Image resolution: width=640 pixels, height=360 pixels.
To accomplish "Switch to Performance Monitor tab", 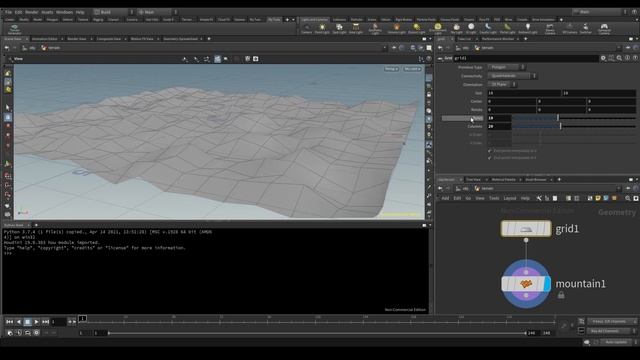I will (x=498, y=39).
